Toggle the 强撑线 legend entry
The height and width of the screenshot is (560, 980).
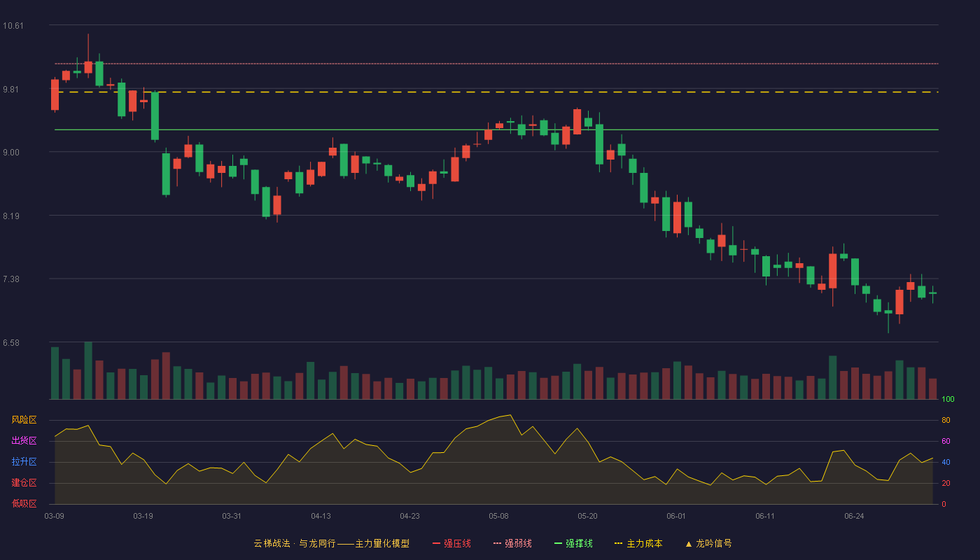pyautogui.click(x=573, y=543)
